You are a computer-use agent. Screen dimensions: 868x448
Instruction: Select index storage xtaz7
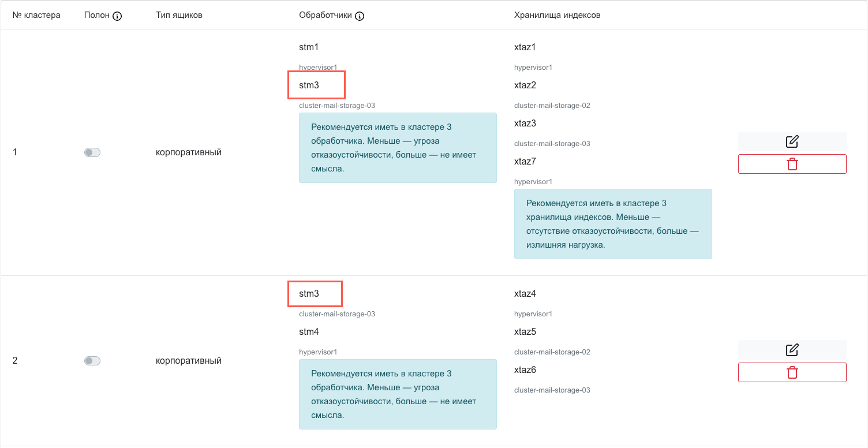click(x=525, y=162)
